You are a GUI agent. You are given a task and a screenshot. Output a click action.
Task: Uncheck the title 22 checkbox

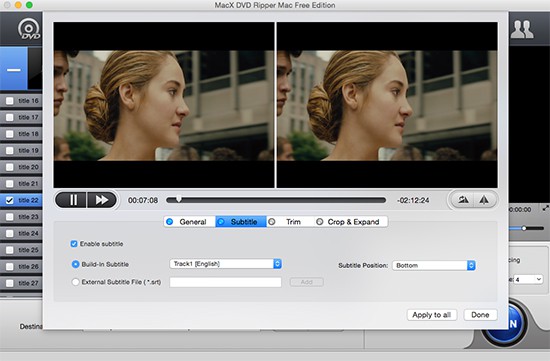pos(10,200)
